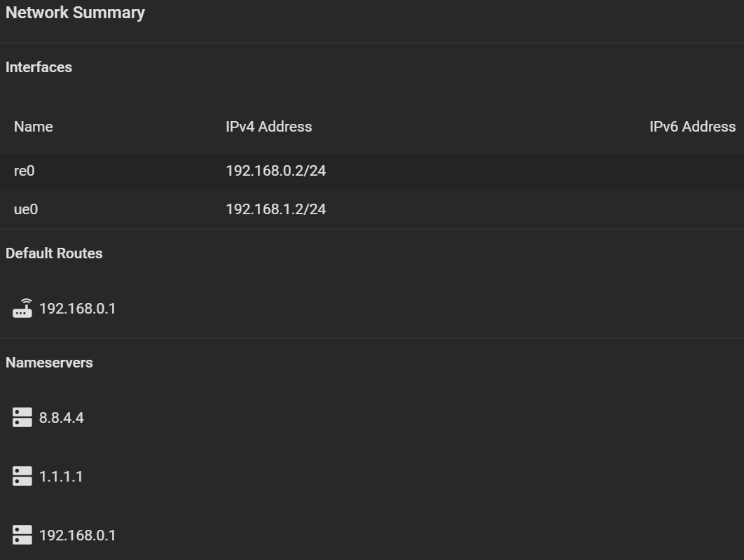Click the empty IPv6 cell of re0

pos(692,171)
